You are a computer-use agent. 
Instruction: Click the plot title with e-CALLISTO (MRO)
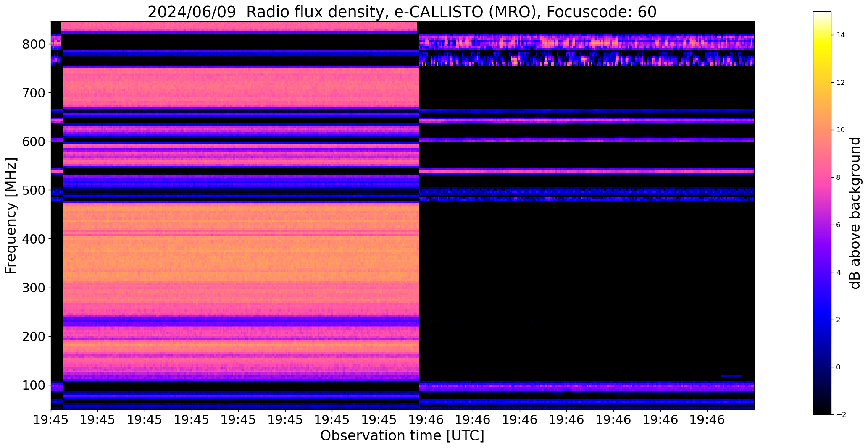[x=402, y=12]
